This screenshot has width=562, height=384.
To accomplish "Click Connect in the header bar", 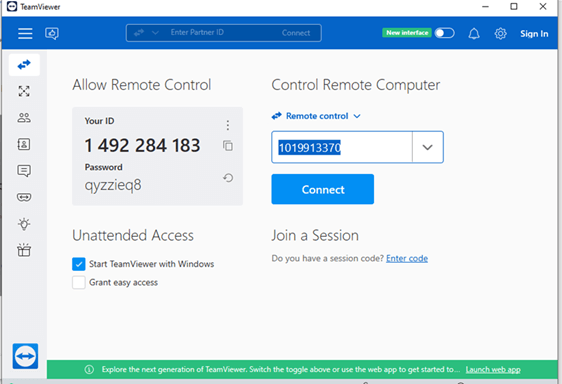I will (296, 33).
